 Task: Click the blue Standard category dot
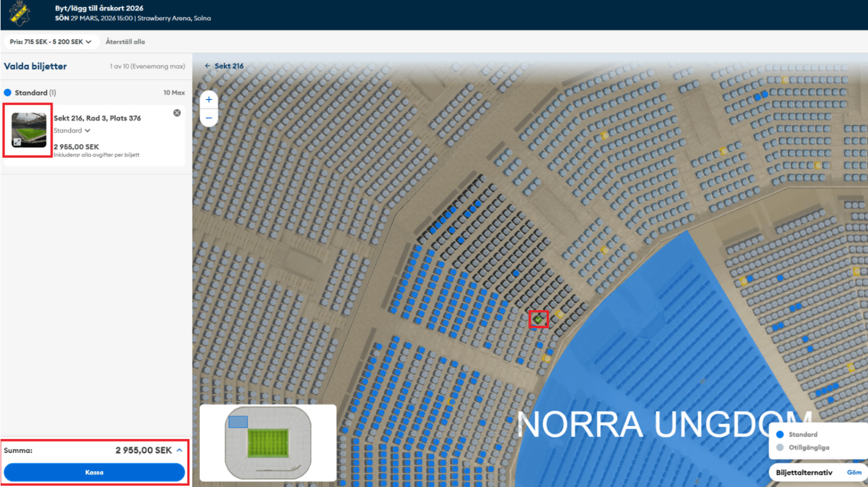(x=7, y=93)
